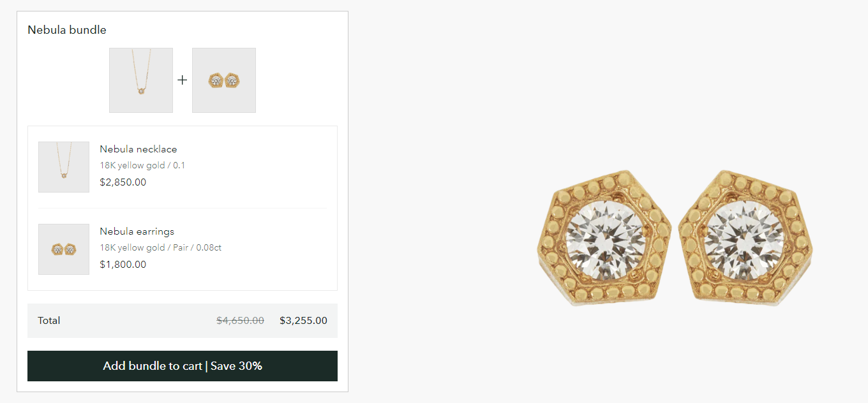
Task: Select the necklace variant text 18K yellow gold / 0.1
Action: coord(142,165)
